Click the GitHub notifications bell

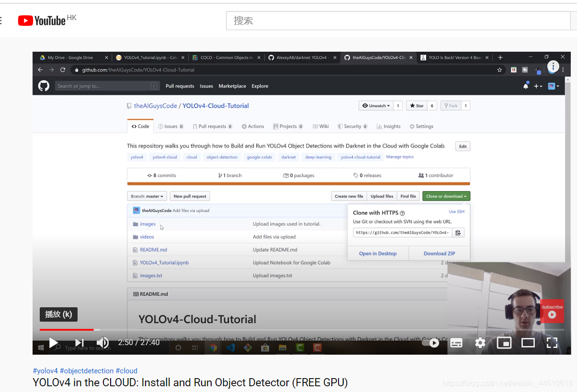click(x=526, y=86)
